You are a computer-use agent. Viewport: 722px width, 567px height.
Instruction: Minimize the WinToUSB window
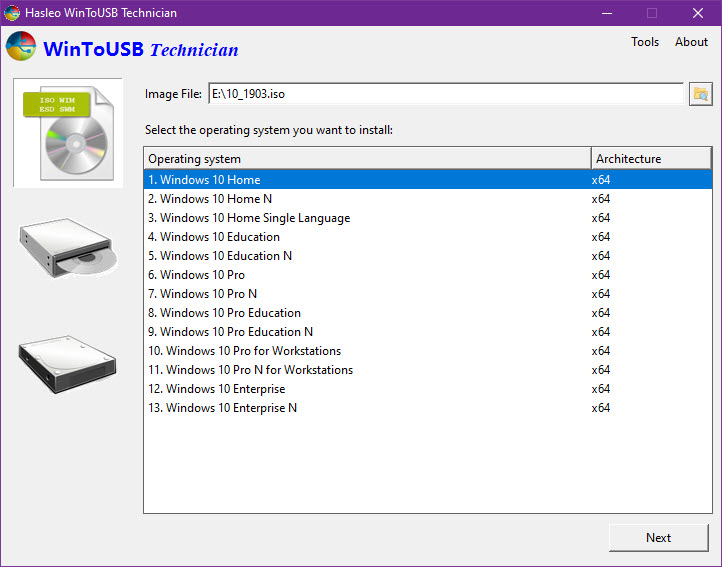(607, 13)
